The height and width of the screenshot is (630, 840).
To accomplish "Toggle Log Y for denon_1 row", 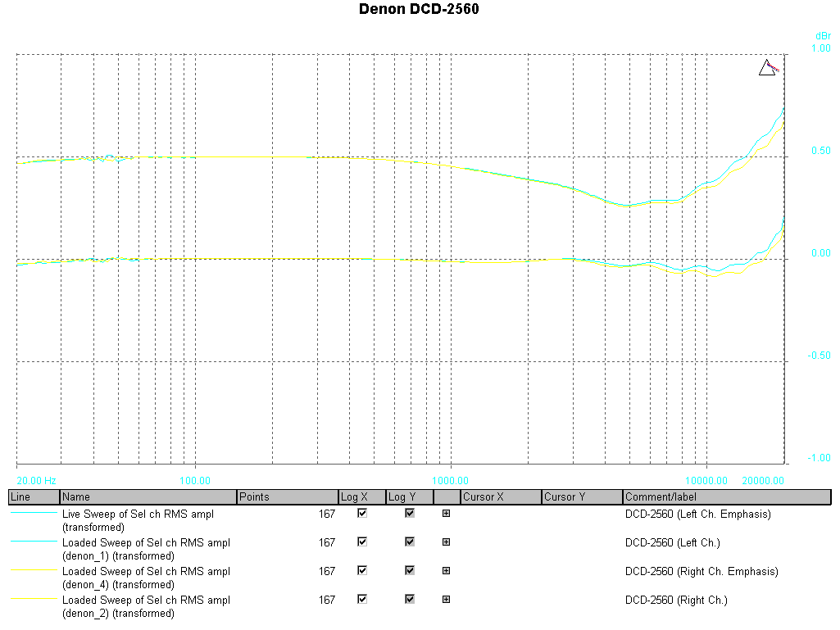I will coord(410,542).
